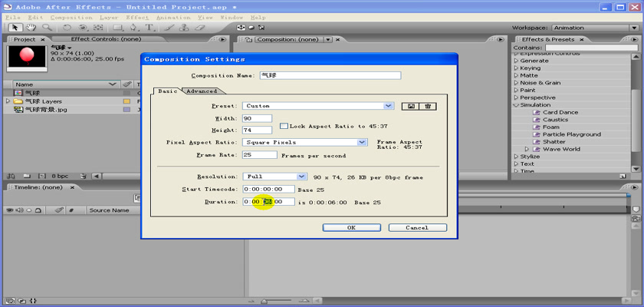Viewport: 644px width, 307px height.
Task: Collapse the Simulation effects category
Action: pyautogui.click(x=517, y=105)
